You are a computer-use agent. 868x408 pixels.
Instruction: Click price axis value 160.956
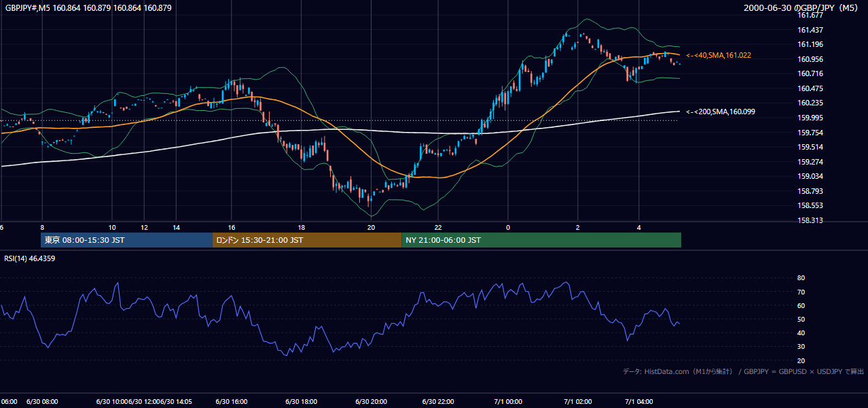click(810, 59)
